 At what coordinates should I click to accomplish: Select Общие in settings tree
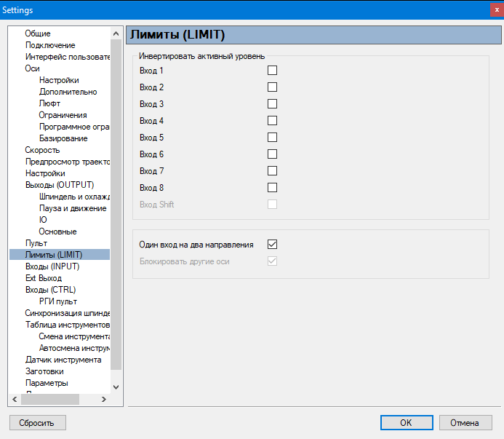coord(38,33)
